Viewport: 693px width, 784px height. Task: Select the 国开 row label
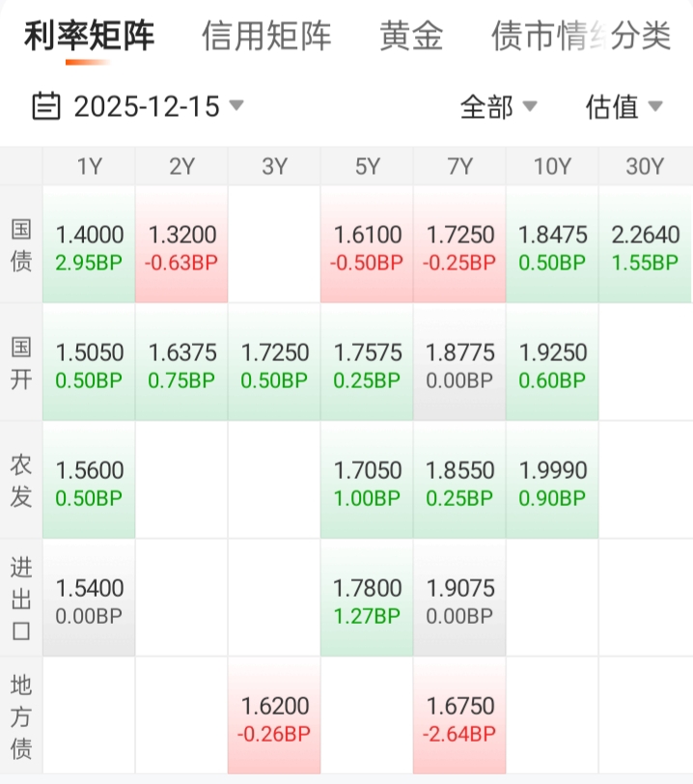tap(21, 362)
